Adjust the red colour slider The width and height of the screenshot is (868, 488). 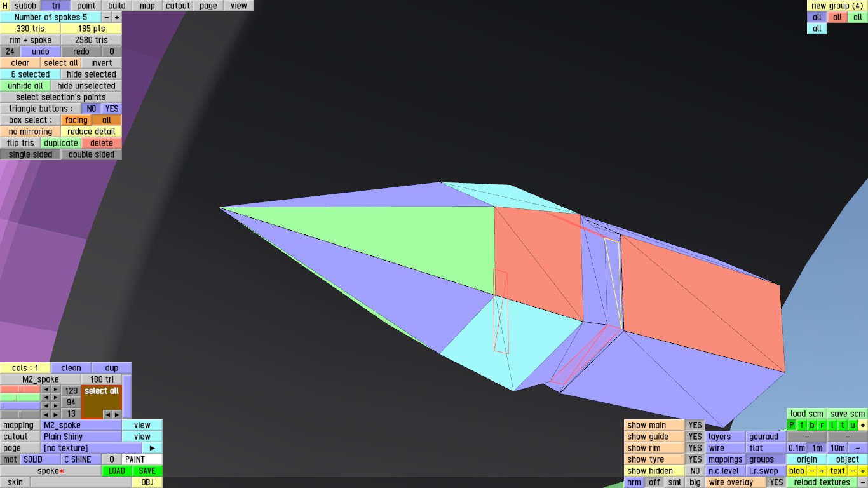pyautogui.click(x=20, y=390)
